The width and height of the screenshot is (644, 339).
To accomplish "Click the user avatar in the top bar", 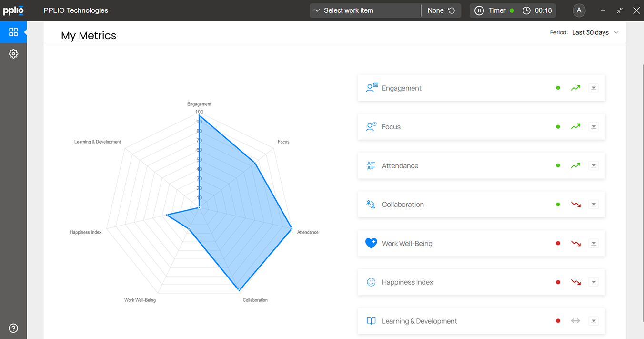I will (x=579, y=10).
